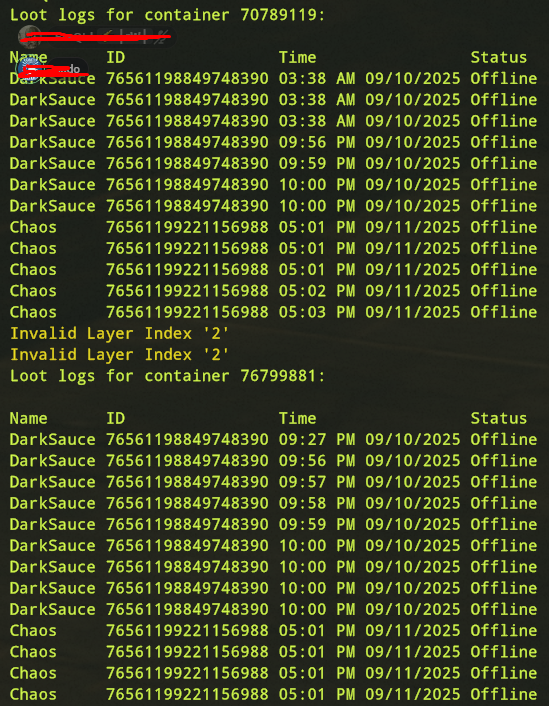The height and width of the screenshot is (706, 549).
Task: Click the blue circular avatar overlapping DarkSauce
Action: (x=30, y=70)
